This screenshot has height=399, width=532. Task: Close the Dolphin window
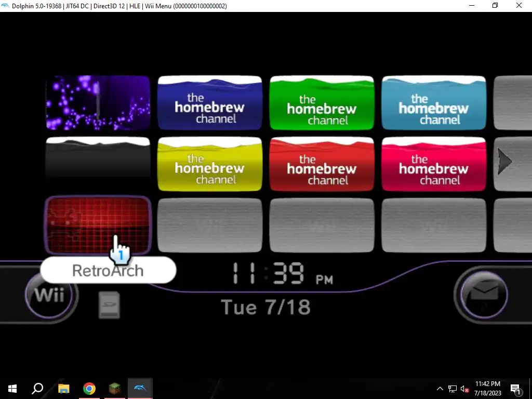(519, 5)
